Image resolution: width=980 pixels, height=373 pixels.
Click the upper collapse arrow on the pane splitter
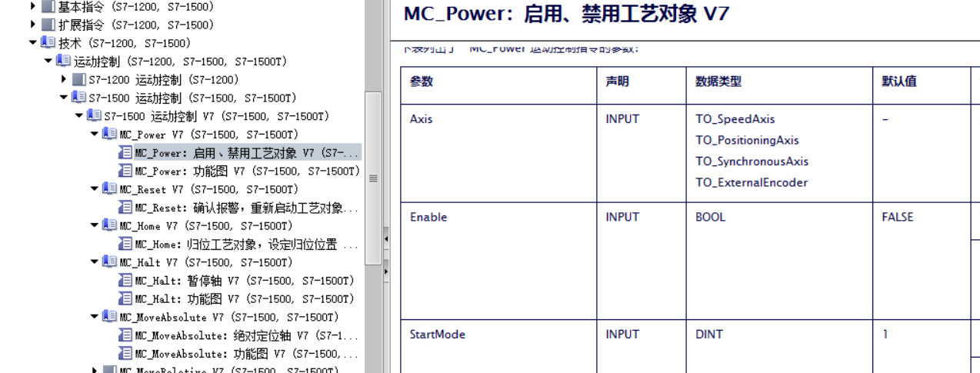[x=386, y=240]
